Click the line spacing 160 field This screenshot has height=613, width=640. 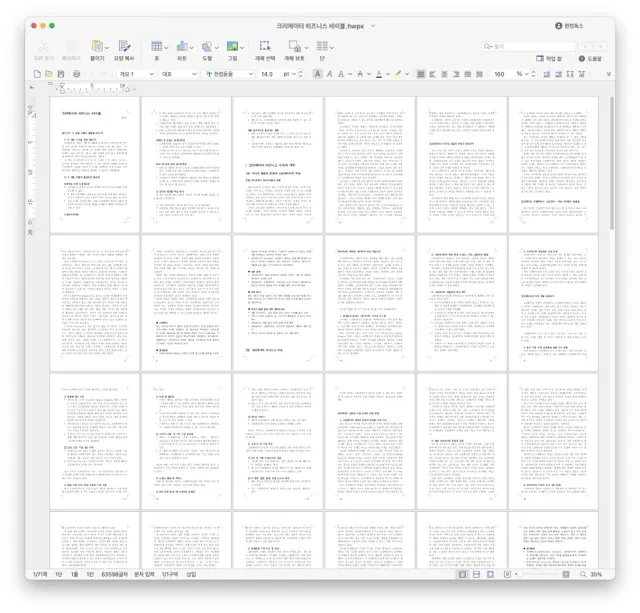502,74
